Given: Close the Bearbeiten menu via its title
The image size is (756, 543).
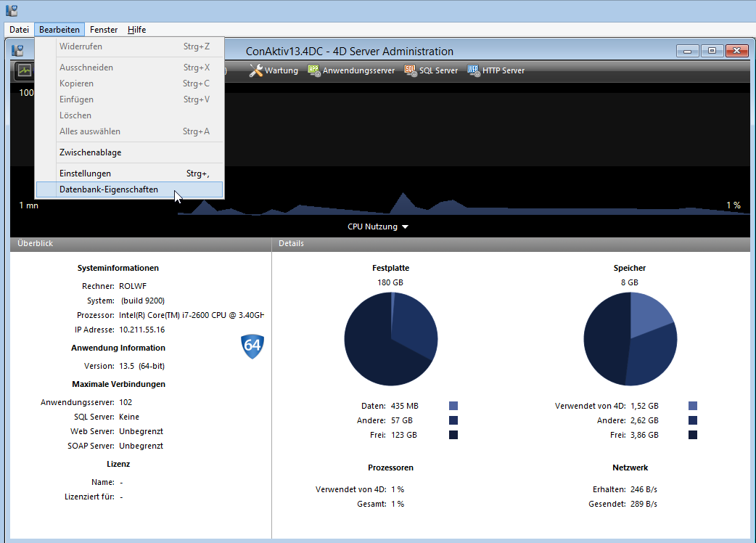Looking at the screenshot, I should [59, 30].
